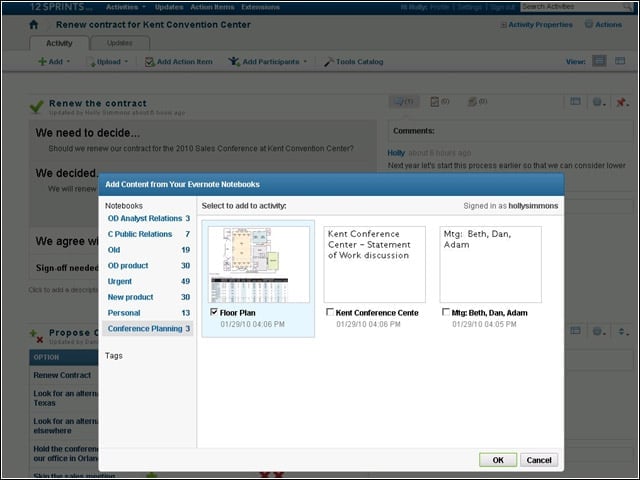This screenshot has width=640, height=480.
Task: Click Add Action Item
Action: (179, 62)
